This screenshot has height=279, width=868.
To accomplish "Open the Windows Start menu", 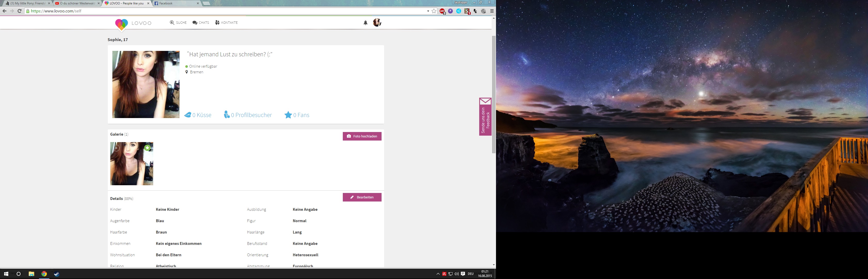I will click(6, 274).
